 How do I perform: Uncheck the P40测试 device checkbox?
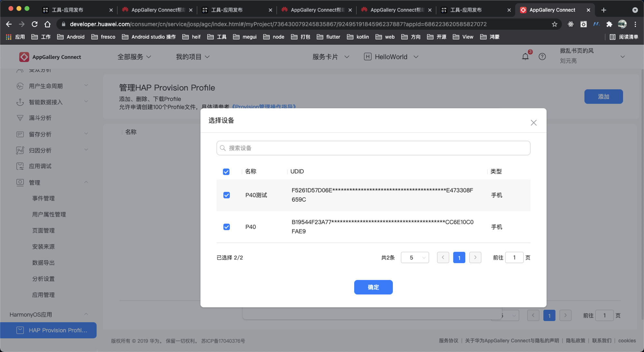[x=226, y=195]
